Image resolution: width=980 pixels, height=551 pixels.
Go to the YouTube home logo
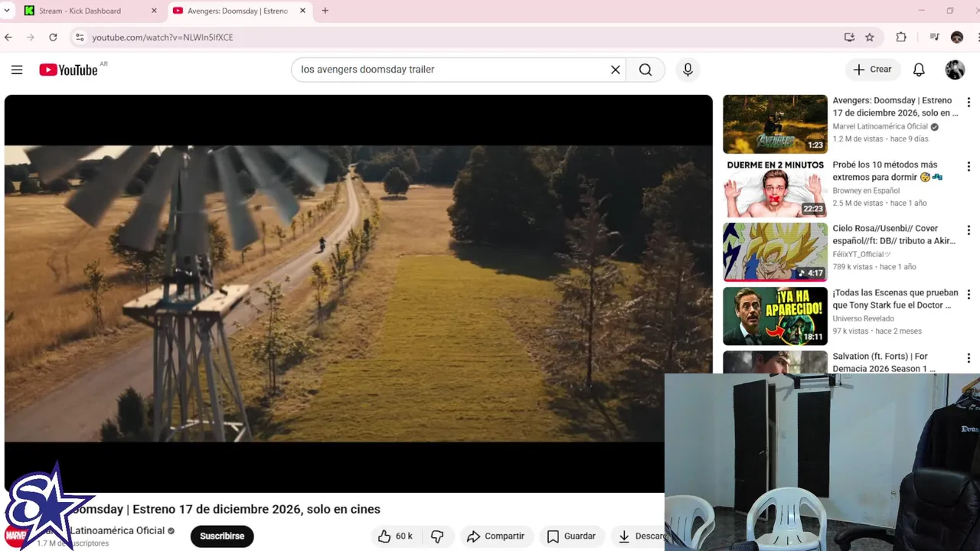tap(69, 70)
